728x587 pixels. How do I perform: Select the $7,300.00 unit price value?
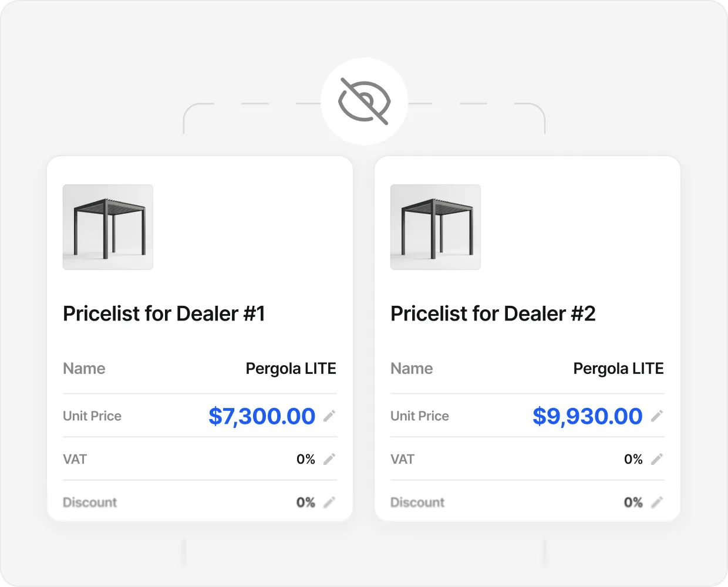tap(262, 416)
